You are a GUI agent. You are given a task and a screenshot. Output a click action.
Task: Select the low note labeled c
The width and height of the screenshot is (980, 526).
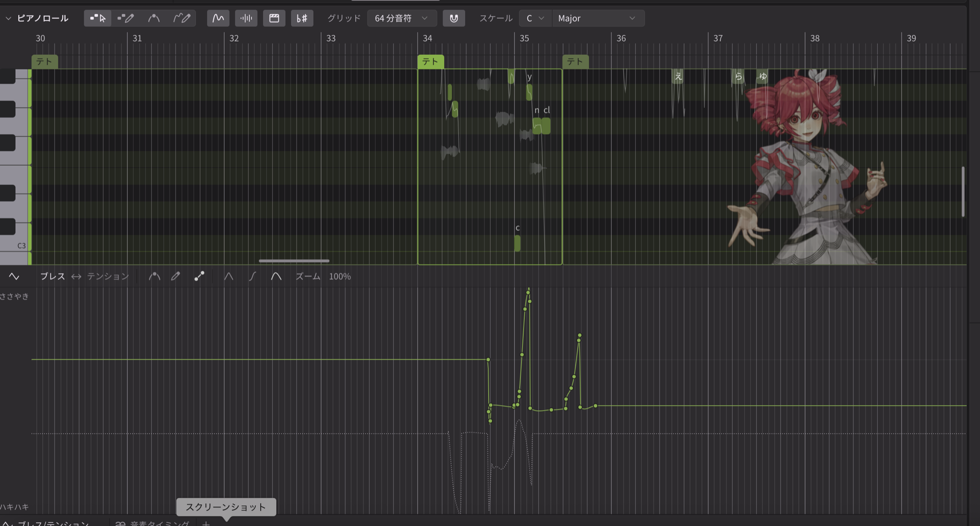click(517, 243)
